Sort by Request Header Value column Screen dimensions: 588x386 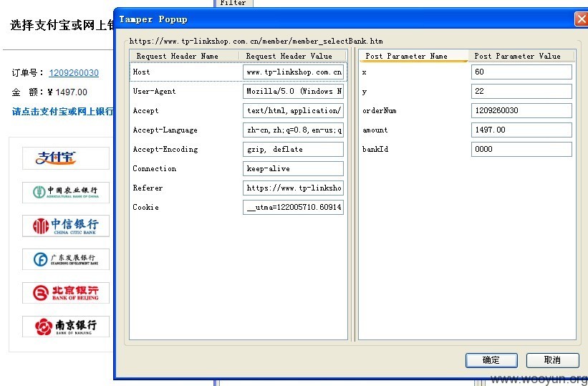click(292, 56)
